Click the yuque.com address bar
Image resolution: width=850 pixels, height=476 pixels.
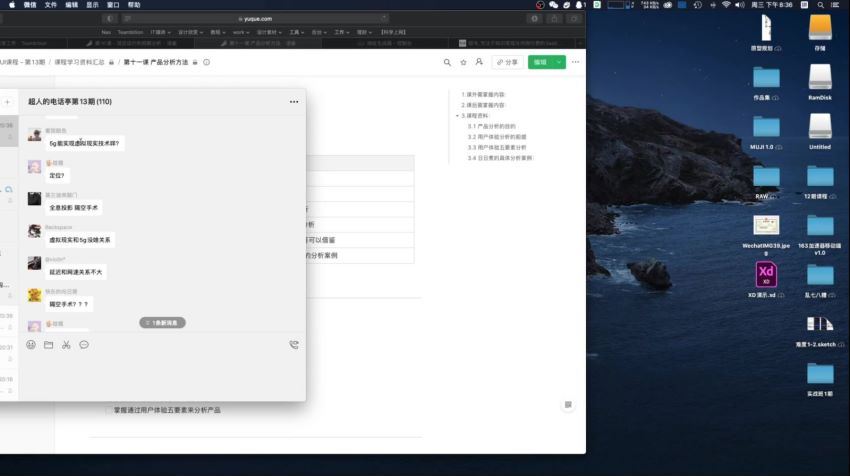[x=258, y=18]
